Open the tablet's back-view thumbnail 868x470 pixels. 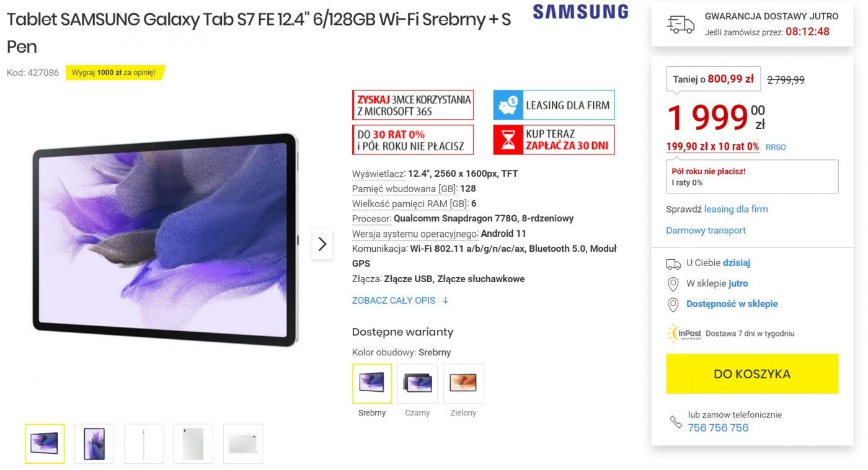193,444
